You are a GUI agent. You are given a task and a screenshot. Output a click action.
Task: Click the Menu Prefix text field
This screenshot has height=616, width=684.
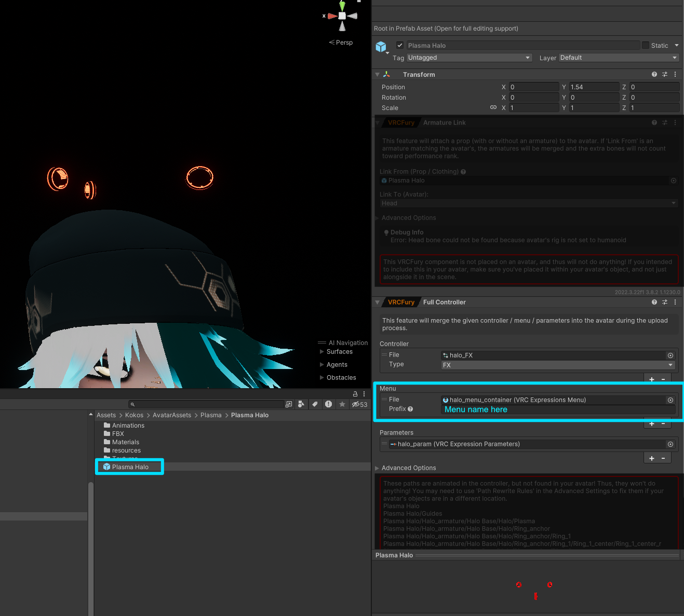(558, 409)
